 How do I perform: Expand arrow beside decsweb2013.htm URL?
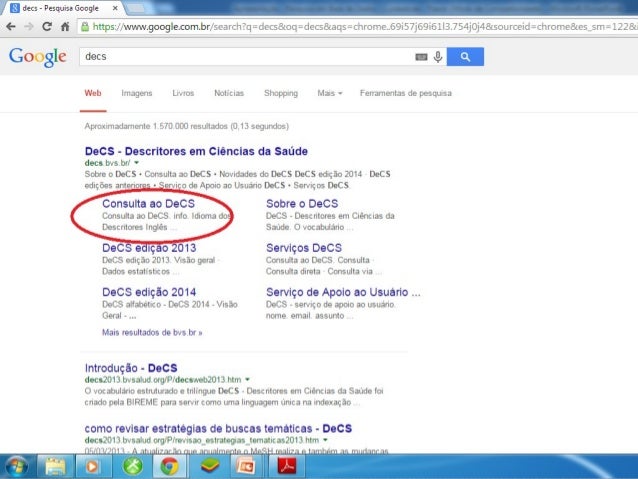pos(247,380)
